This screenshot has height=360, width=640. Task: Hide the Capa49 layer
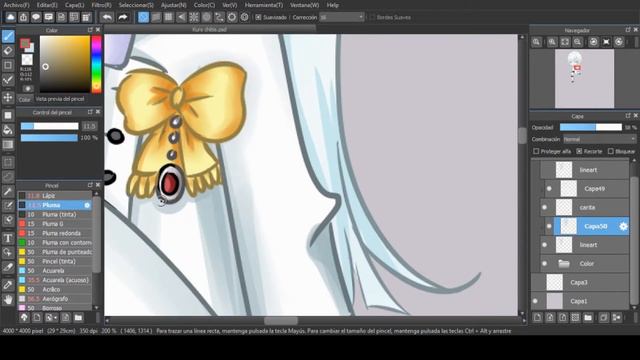[549, 189]
